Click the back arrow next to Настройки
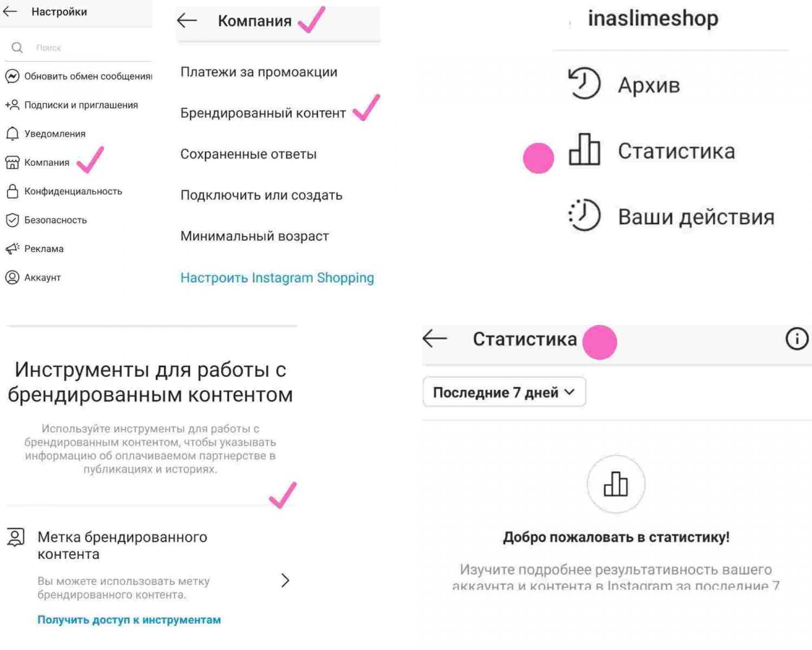 pos(10,11)
